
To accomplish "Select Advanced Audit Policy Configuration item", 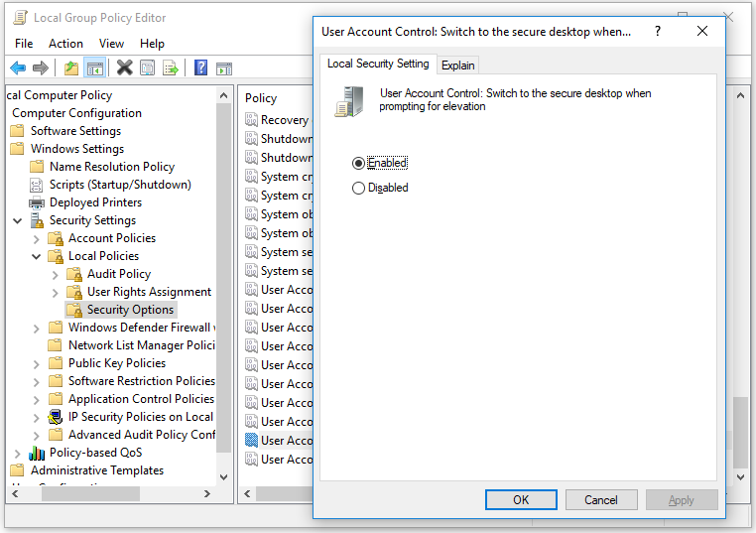I will point(142,435).
